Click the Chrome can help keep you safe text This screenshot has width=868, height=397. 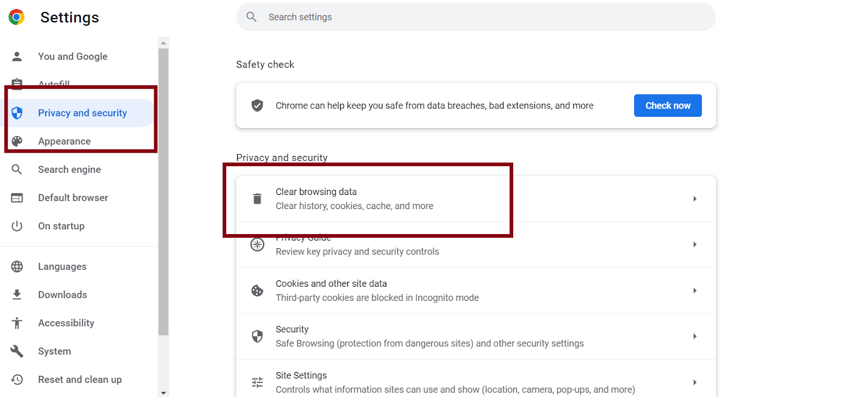tap(435, 105)
